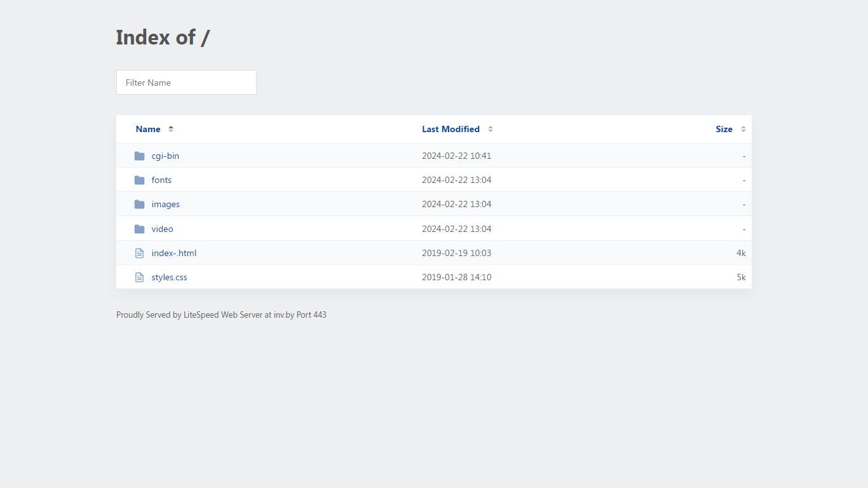The width and height of the screenshot is (868, 488).
Task: Click the fonts row size dash
Action: click(x=744, y=180)
